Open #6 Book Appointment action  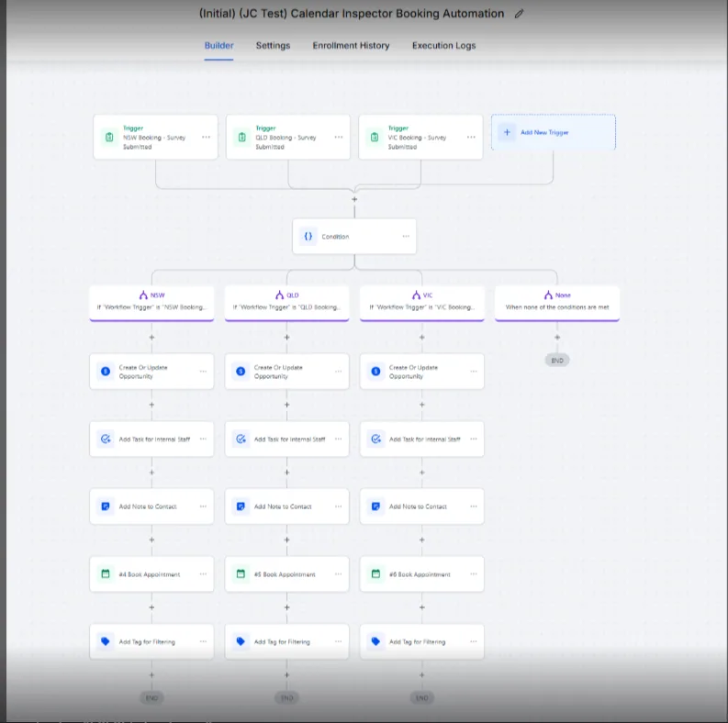[x=422, y=574]
